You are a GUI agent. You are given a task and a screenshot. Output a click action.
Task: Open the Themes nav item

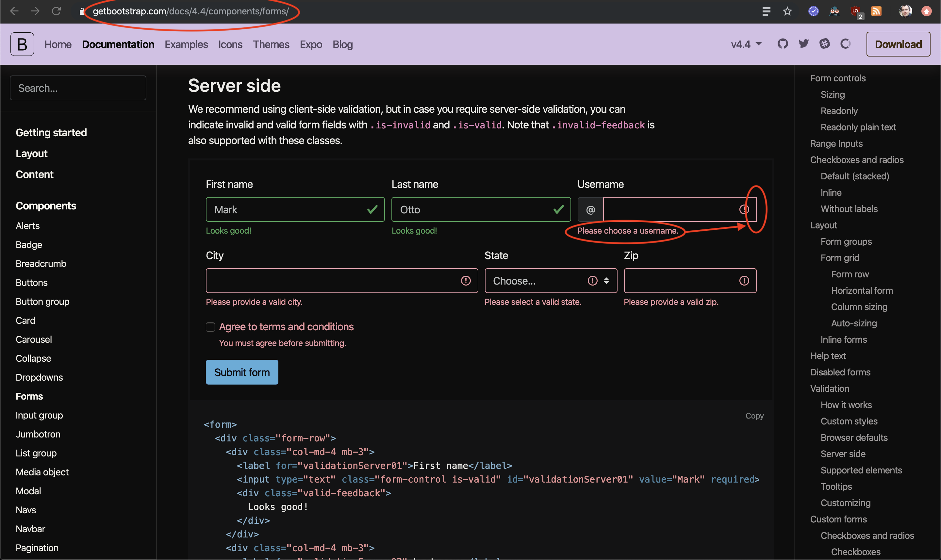[x=271, y=44]
